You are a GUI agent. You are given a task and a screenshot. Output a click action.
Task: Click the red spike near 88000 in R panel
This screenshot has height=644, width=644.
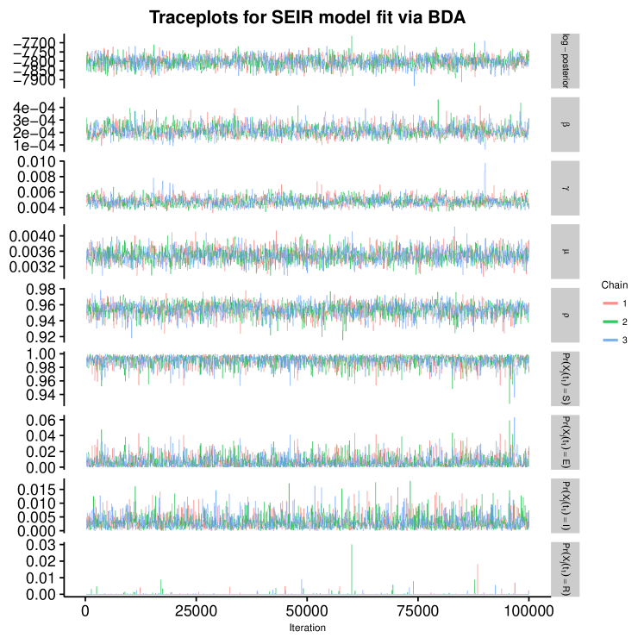click(x=478, y=579)
